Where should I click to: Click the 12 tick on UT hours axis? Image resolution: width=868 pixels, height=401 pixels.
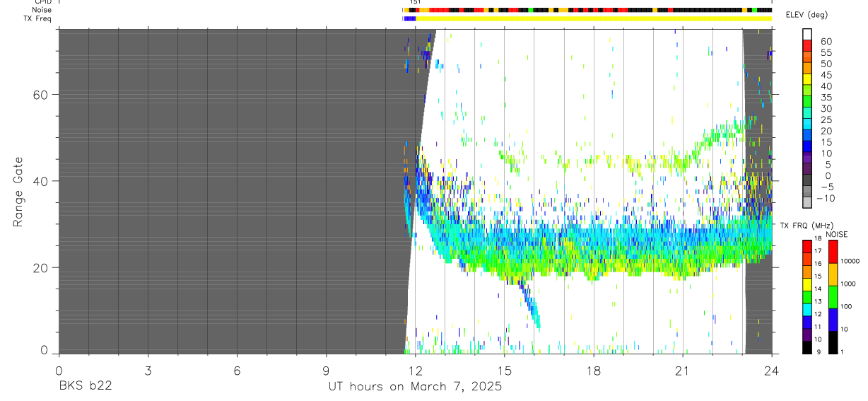point(415,371)
